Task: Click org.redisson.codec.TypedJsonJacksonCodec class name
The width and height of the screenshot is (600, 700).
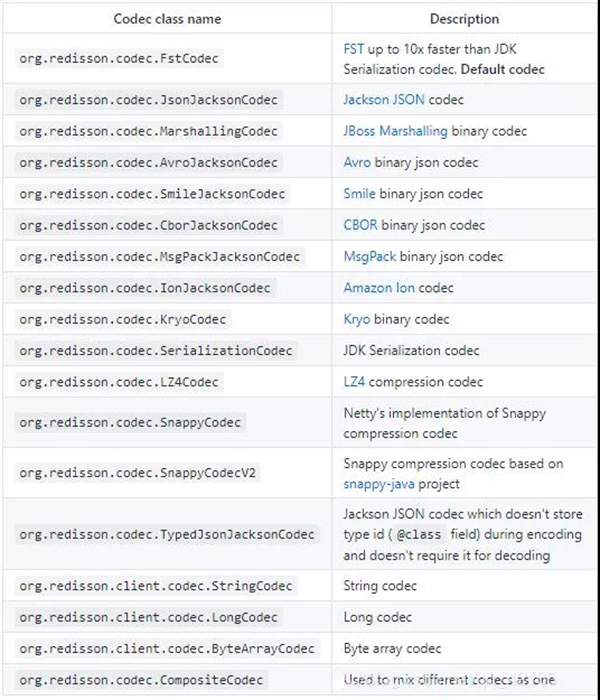Action: (x=167, y=534)
